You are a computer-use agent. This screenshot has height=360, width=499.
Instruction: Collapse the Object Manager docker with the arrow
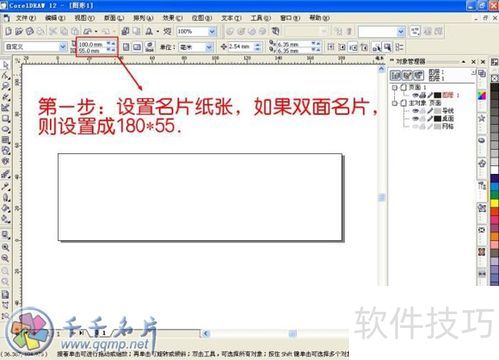click(x=464, y=62)
